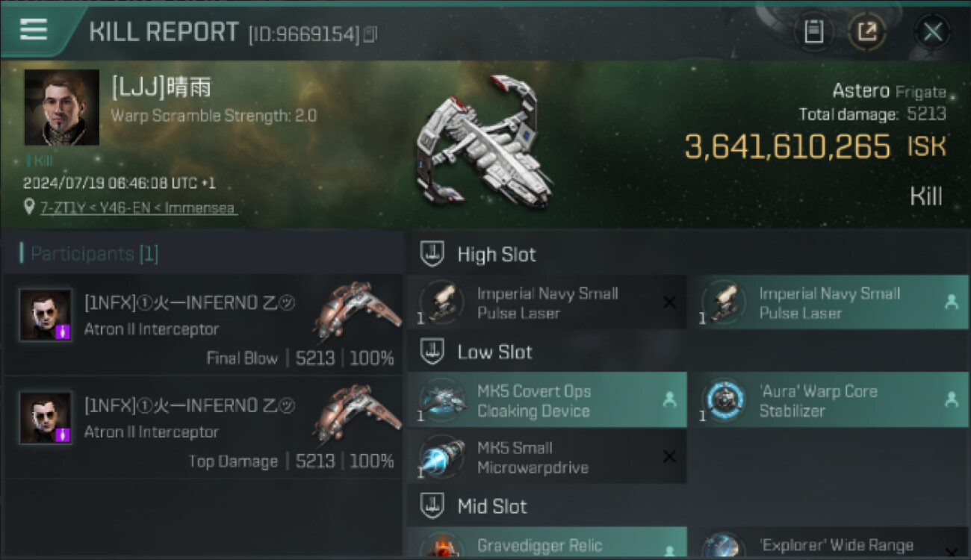Select dropped Imperial Navy Small Pulse Laser
Screen dimensions: 971x560
829,303
